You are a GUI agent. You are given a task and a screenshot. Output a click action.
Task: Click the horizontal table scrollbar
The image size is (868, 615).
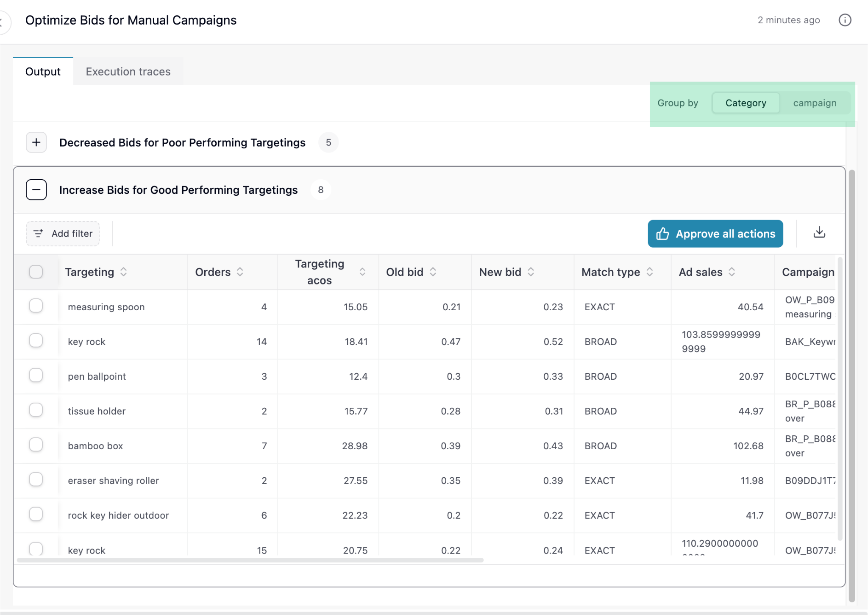(250, 560)
